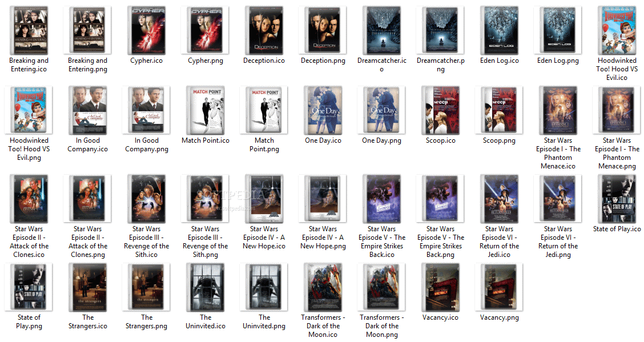Click the Vacancy.ico icon

tap(440, 287)
